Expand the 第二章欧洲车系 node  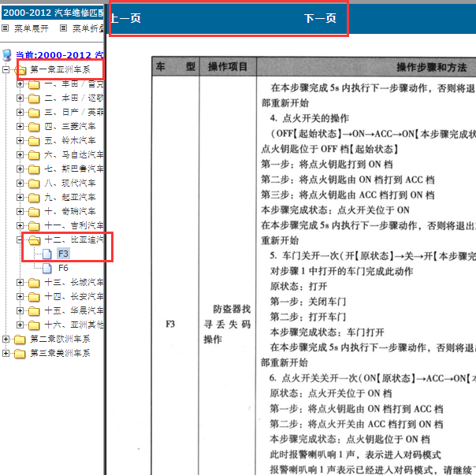pos(6,339)
